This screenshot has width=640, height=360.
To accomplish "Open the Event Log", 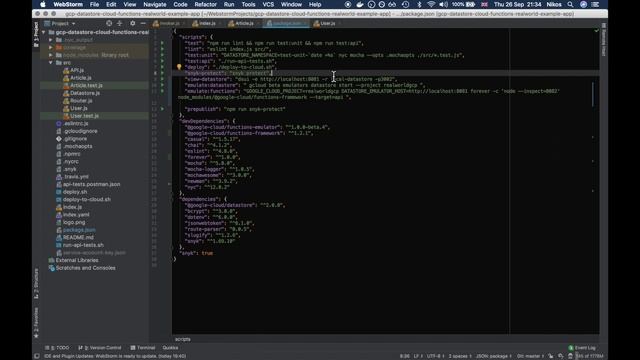I will tap(582, 348).
